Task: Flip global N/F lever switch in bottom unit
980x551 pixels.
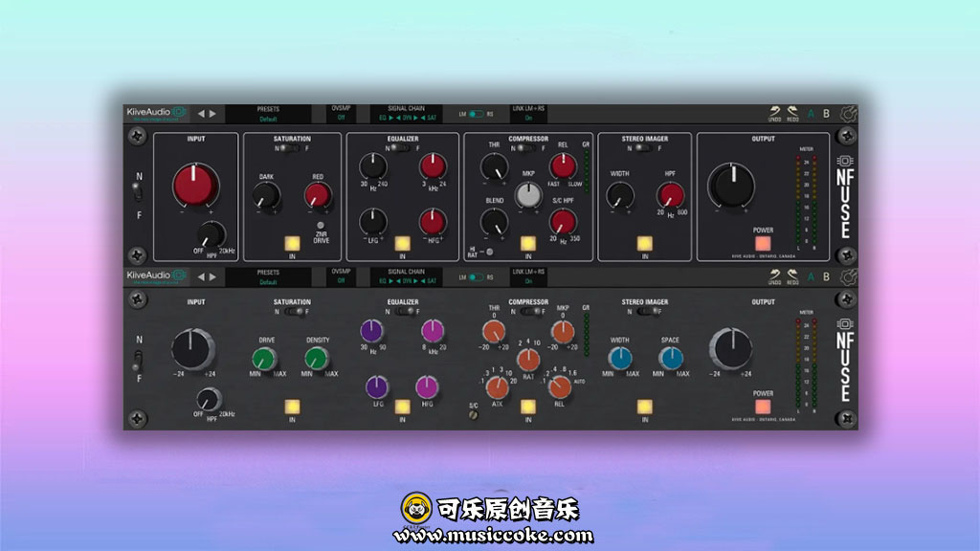Action: pyautogui.click(x=137, y=359)
